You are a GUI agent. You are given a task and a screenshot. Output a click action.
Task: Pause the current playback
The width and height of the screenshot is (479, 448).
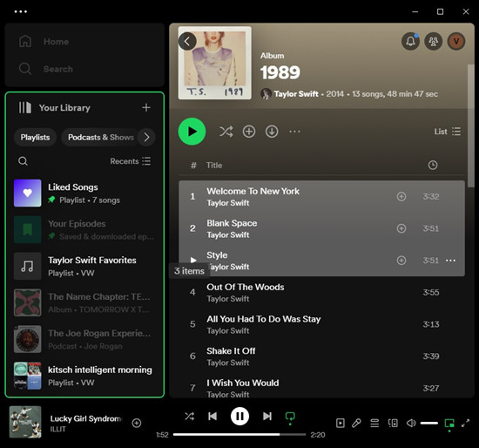[239, 417]
